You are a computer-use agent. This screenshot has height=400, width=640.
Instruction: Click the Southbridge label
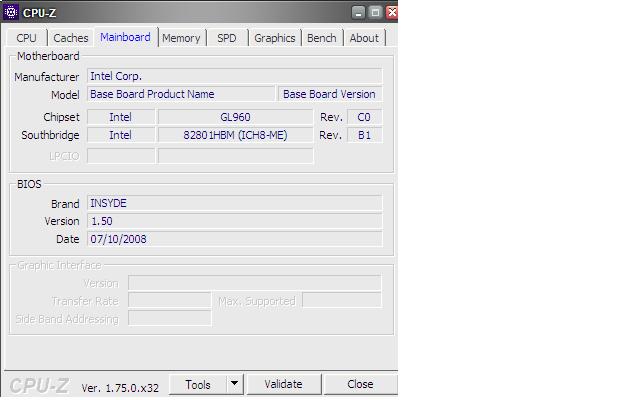[50, 135]
